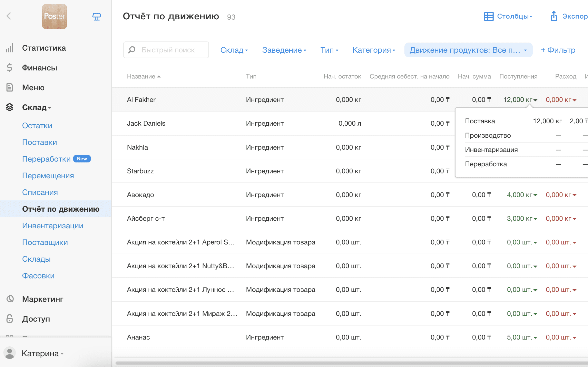The image size is (588, 367).
Task: Open the POS terminal icon
Action: click(97, 17)
